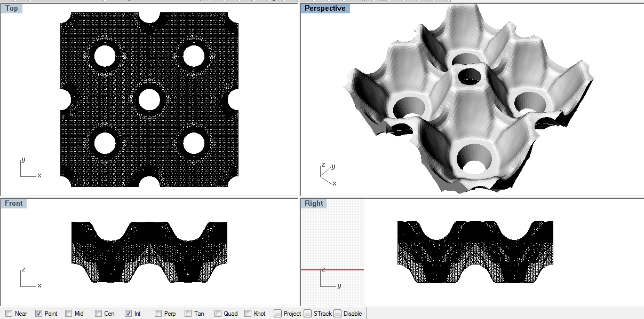644x319 pixels.
Task: Uncheck the Point object snap
Action: tap(38, 314)
